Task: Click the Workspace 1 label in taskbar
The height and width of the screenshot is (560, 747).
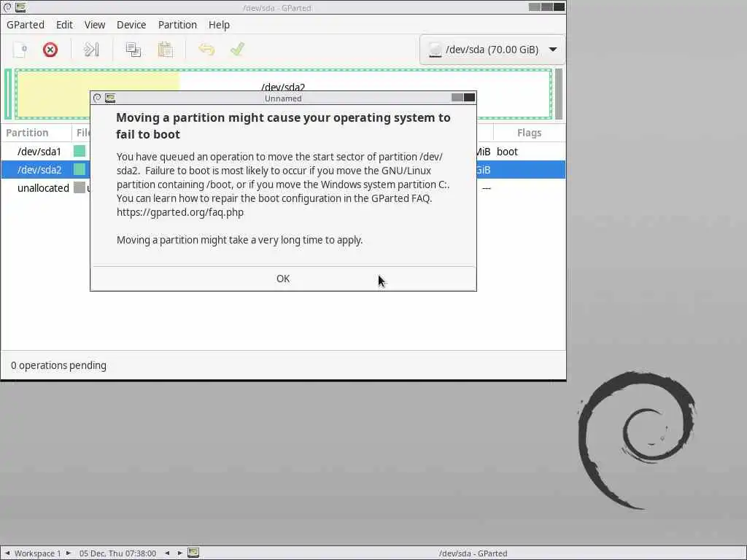Action: 38,553
